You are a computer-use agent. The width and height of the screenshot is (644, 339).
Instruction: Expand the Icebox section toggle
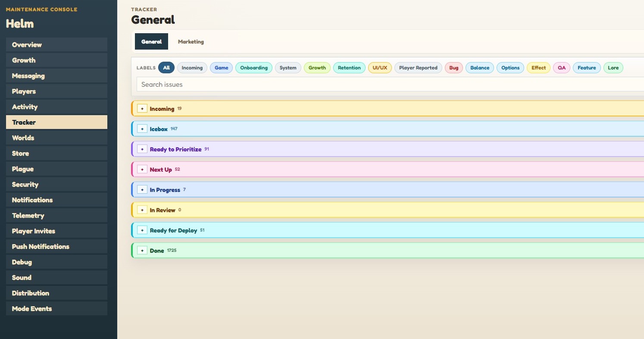pos(142,129)
